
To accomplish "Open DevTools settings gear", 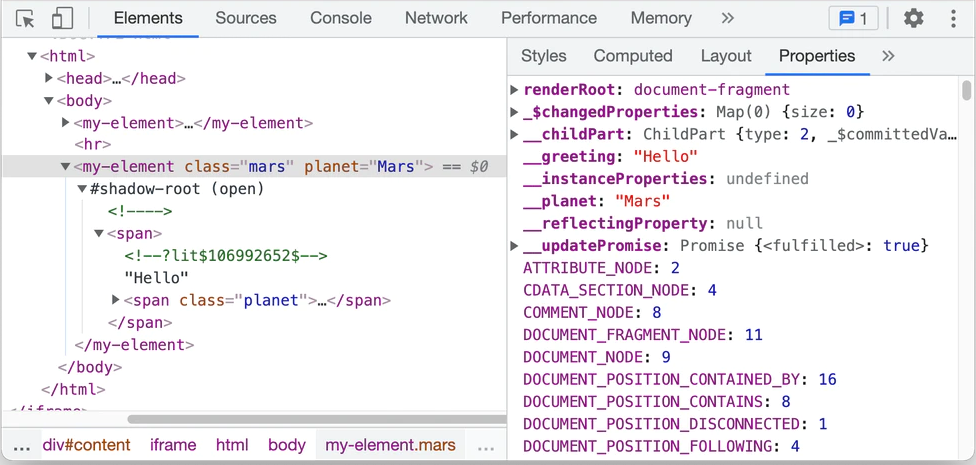I will click(913, 18).
